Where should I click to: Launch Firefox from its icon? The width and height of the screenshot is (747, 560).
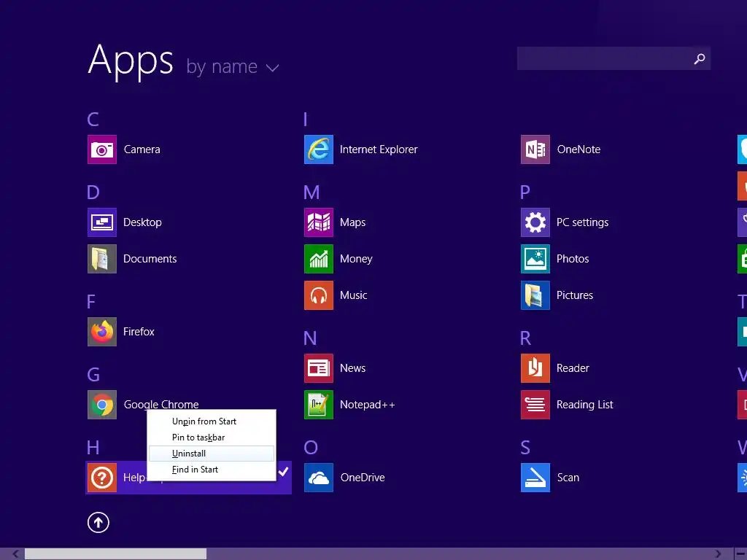pos(102,332)
